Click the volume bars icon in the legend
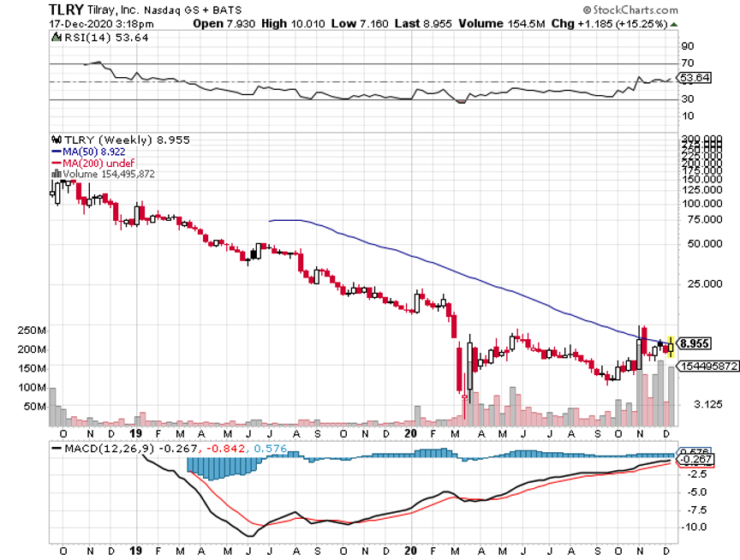The width and height of the screenshot is (740, 560). [x=56, y=174]
